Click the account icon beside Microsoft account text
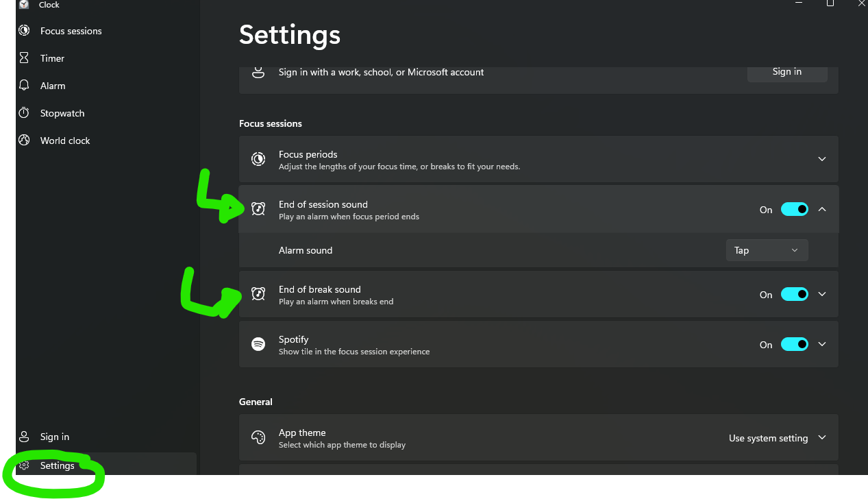The image size is (868, 499). point(258,71)
